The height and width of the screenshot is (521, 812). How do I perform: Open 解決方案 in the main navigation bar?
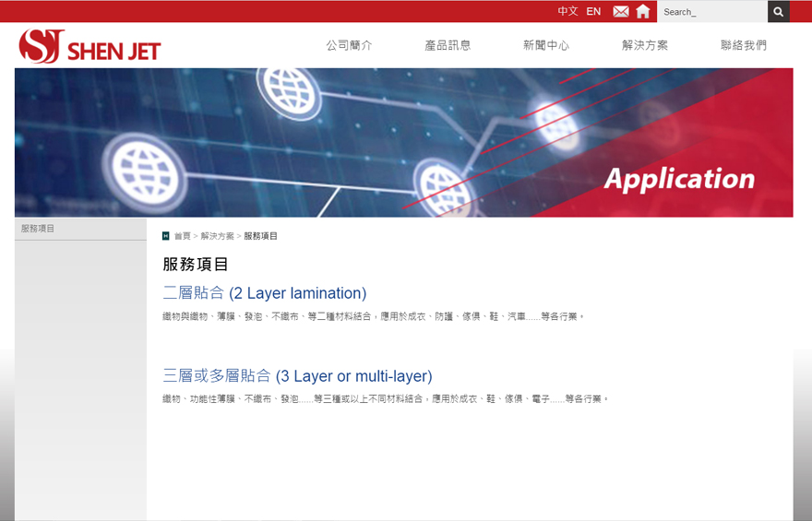coord(645,45)
